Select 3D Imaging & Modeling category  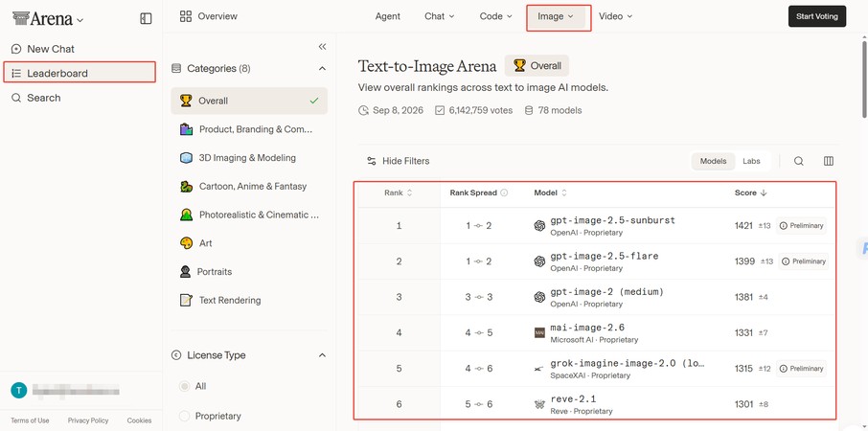tap(249, 158)
